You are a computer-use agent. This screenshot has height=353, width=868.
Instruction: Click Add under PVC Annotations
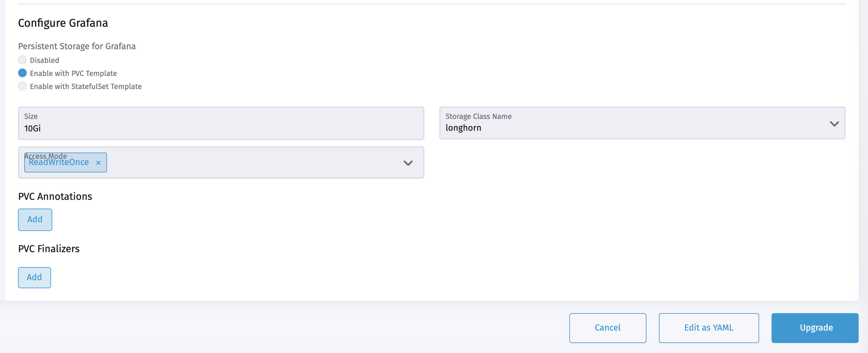click(35, 219)
